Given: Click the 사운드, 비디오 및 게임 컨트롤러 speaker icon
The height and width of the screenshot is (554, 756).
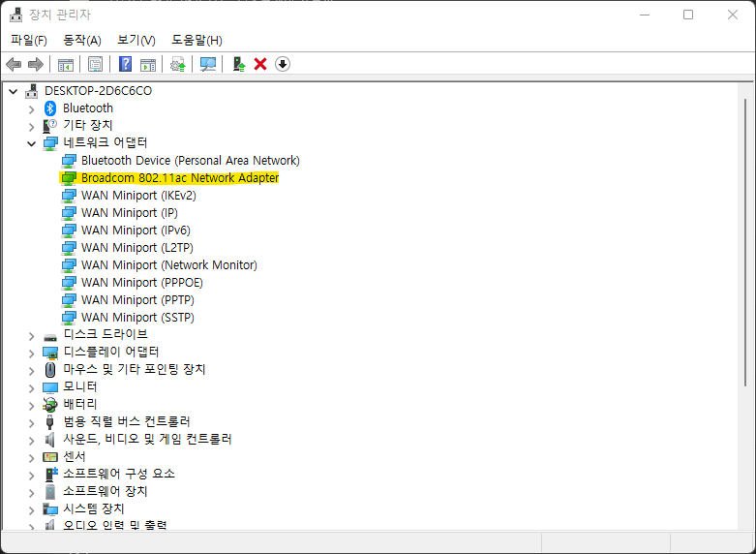Looking at the screenshot, I should pos(49,440).
